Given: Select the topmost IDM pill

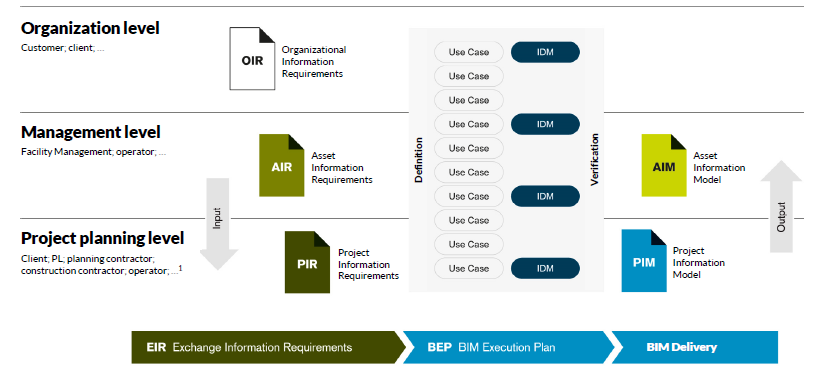Looking at the screenshot, I should click(x=545, y=52).
